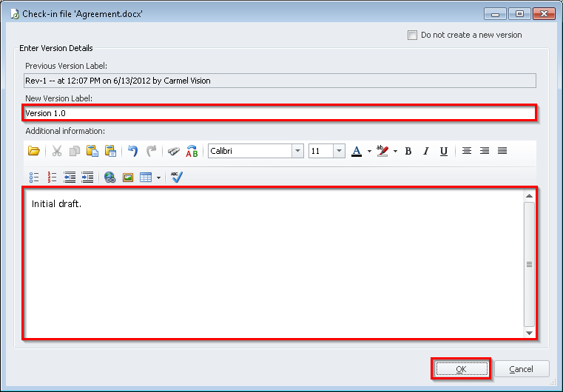This screenshot has height=392, width=563.
Task: Expand the insert table dropdown arrow
Action: 158,178
